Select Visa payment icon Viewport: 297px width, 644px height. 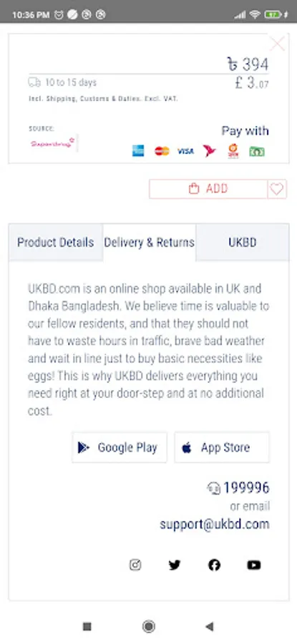[185, 151]
